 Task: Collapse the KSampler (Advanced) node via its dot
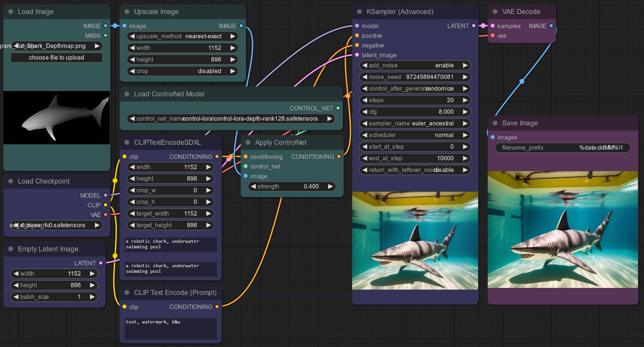coord(359,12)
